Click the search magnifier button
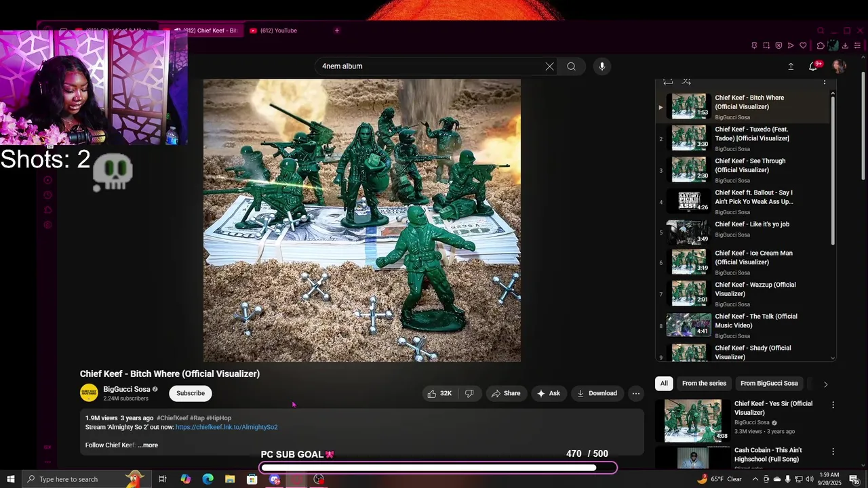This screenshot has width=868, height=488. pyautogui.click(x=571, y=66)
